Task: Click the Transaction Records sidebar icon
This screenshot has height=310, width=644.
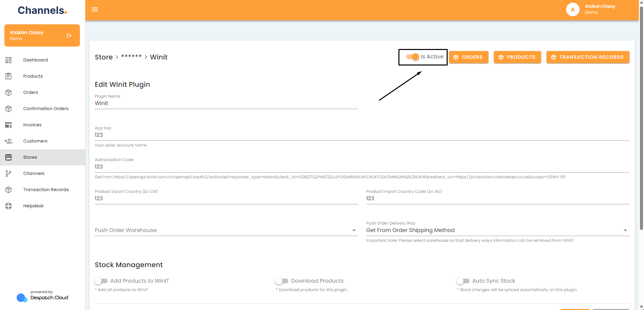Action: (x=8, y=190)
